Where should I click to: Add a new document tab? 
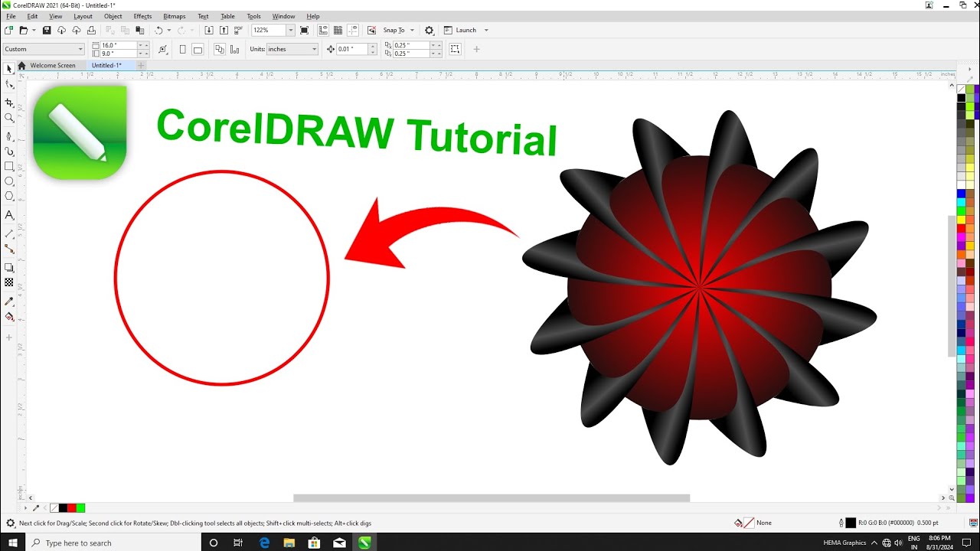pos(141,66)
